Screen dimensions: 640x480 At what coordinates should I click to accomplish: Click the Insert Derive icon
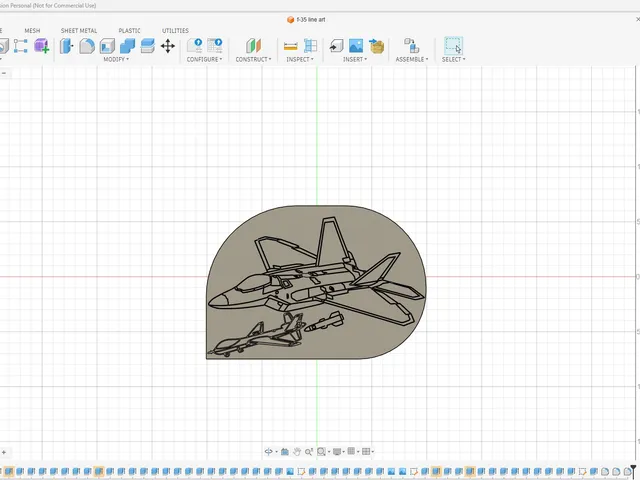coord(336,46)
